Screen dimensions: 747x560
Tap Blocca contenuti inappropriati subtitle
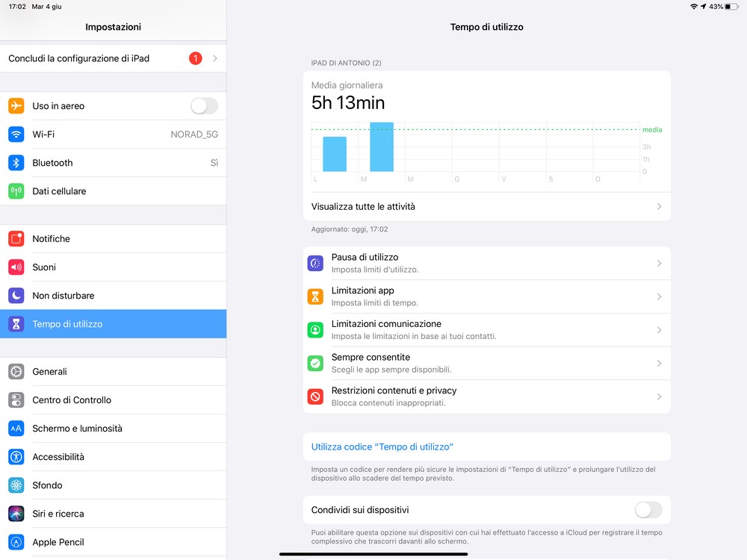coord(388,403)
